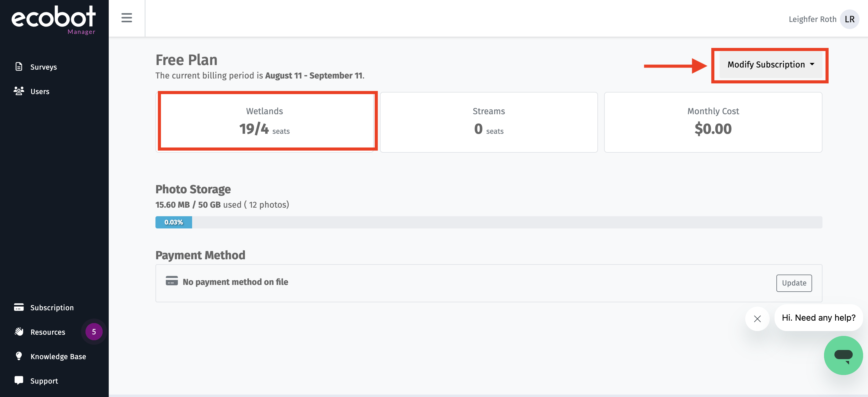
Task: Click the hamburger menu icon
Action: (x=126, y=17)
